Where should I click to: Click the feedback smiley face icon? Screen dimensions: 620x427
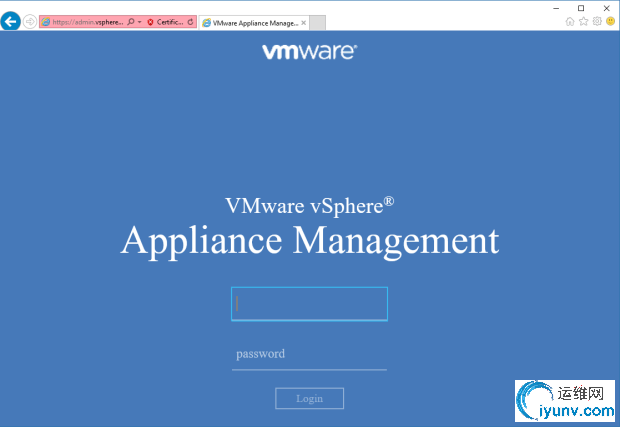coord(611,21)
